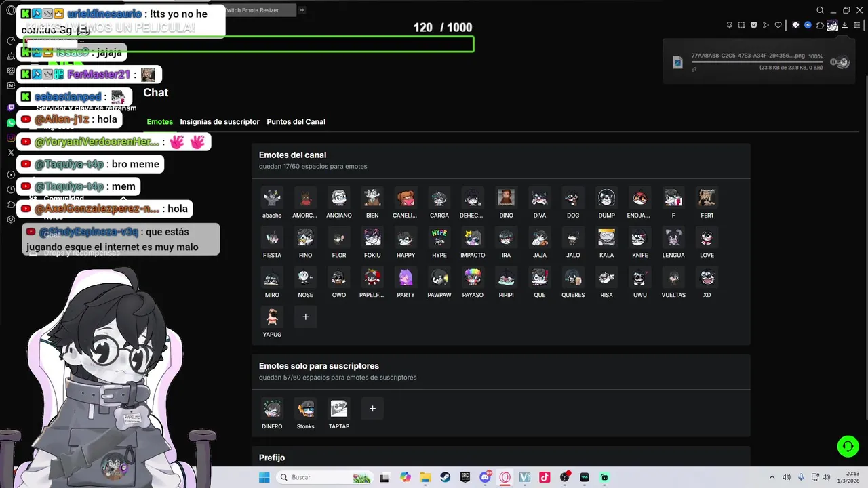Open the FINO emote

306,238
